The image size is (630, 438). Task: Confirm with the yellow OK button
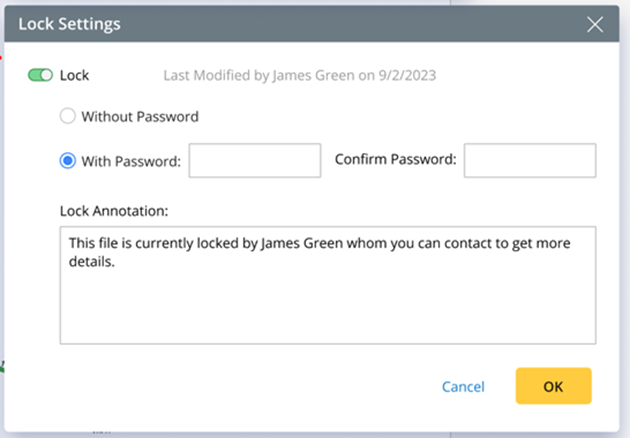tap(553, 386)
